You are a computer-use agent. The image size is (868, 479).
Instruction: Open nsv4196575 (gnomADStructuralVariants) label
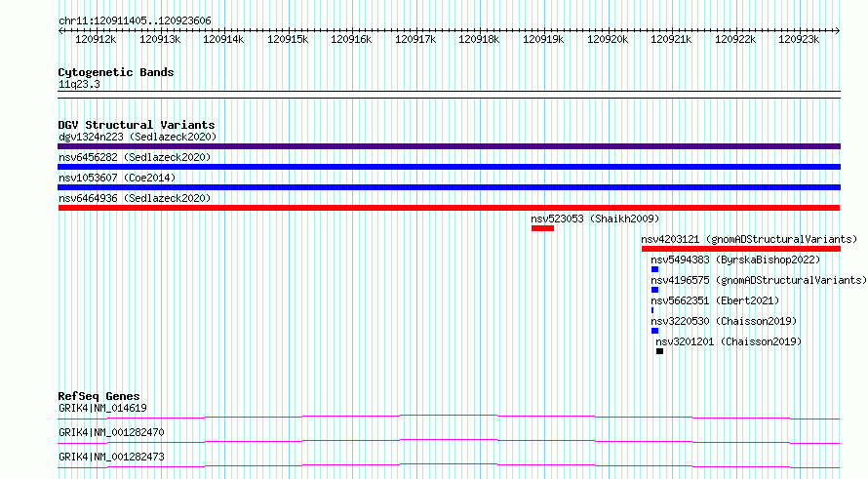click(759, 280)
